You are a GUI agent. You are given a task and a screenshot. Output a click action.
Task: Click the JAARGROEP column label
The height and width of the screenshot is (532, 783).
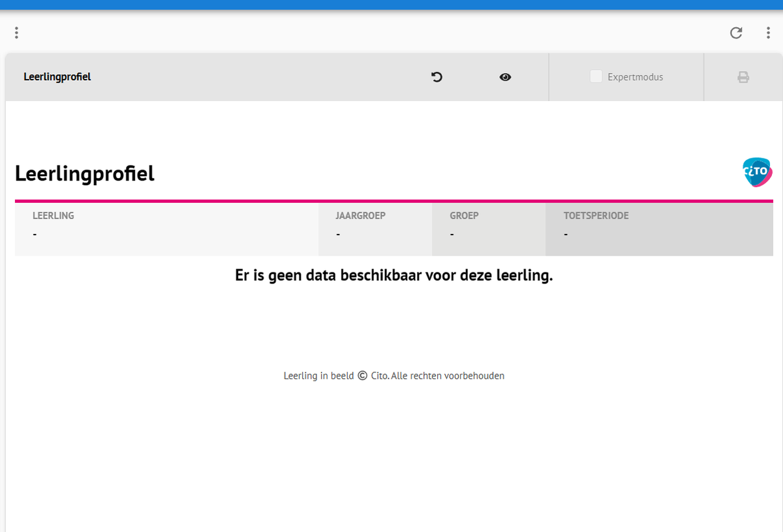coord(361,215)
